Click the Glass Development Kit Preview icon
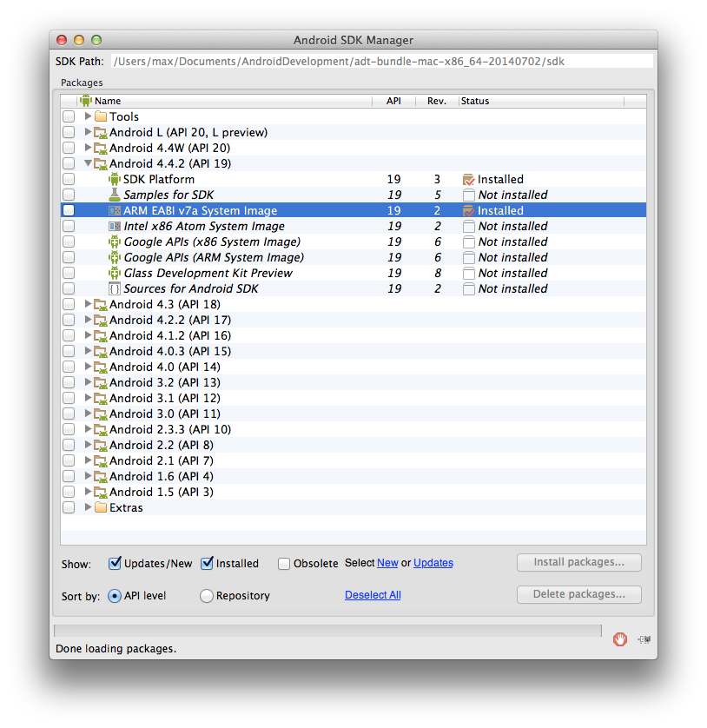Screen dimensions: 707x728 114,273
